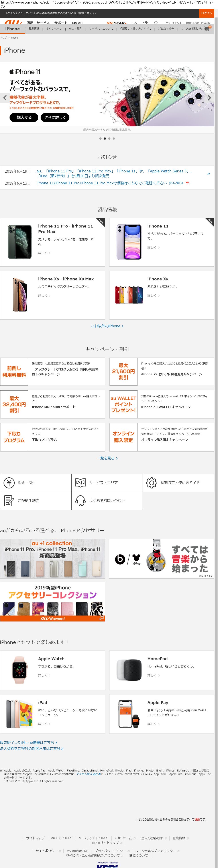Open the Apple Pay product image
Viewport: 218px width, 868px height.
pos(129,714)
